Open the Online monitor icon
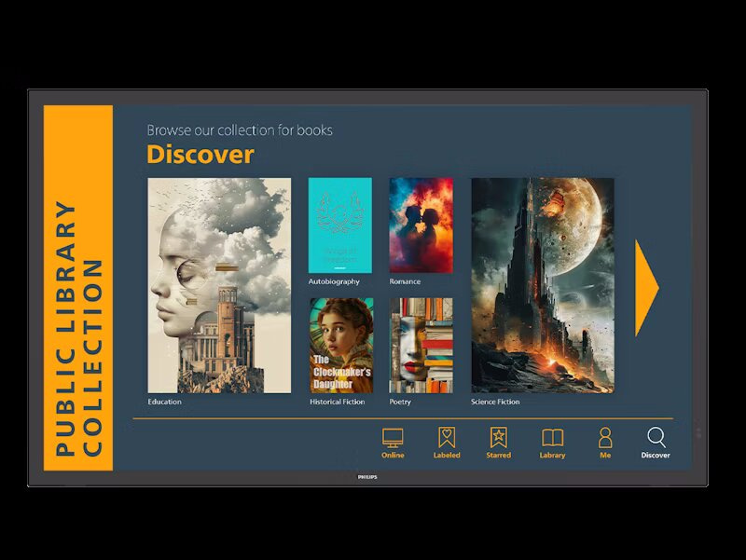This screenshot has width=746, height=560. point(393,438)
